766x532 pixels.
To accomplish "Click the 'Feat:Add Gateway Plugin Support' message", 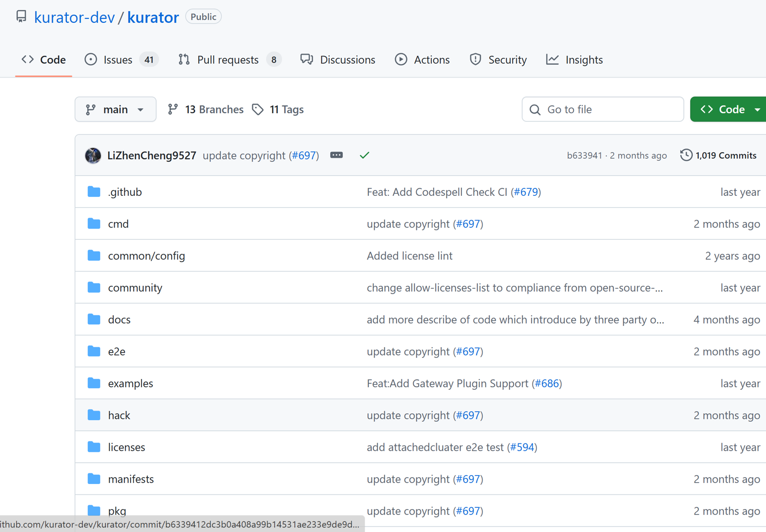I will [448, 383].
